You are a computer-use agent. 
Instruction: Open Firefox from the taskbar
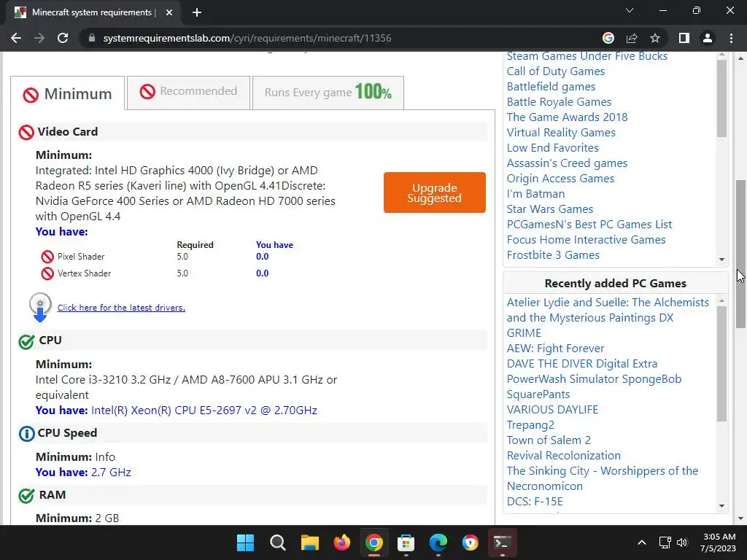pyautogui.click(x=341, y=542)
